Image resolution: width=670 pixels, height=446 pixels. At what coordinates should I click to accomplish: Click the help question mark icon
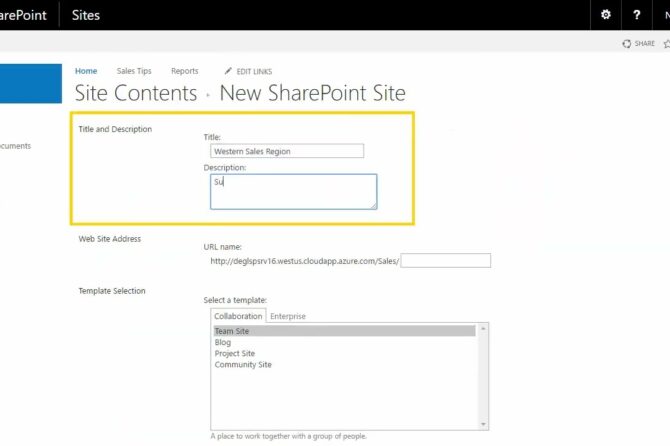(x=637, y=15)
